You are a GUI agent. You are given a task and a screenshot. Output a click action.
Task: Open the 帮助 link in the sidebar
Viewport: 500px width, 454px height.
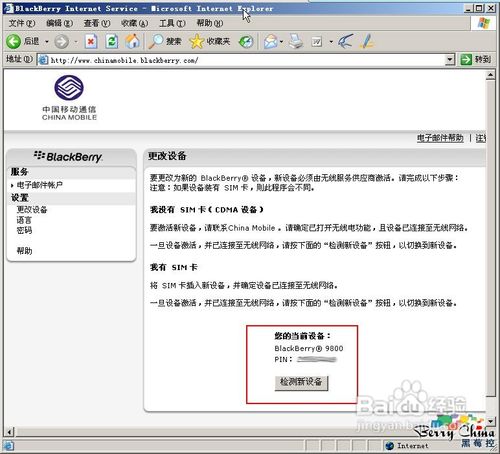coord(24,251)
